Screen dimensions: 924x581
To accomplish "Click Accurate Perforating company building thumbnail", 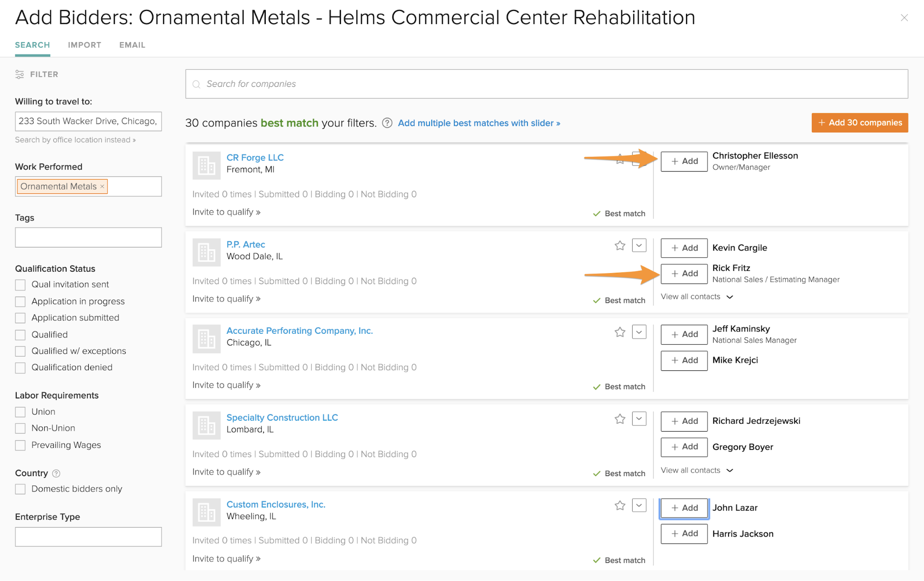I will 206,339.
